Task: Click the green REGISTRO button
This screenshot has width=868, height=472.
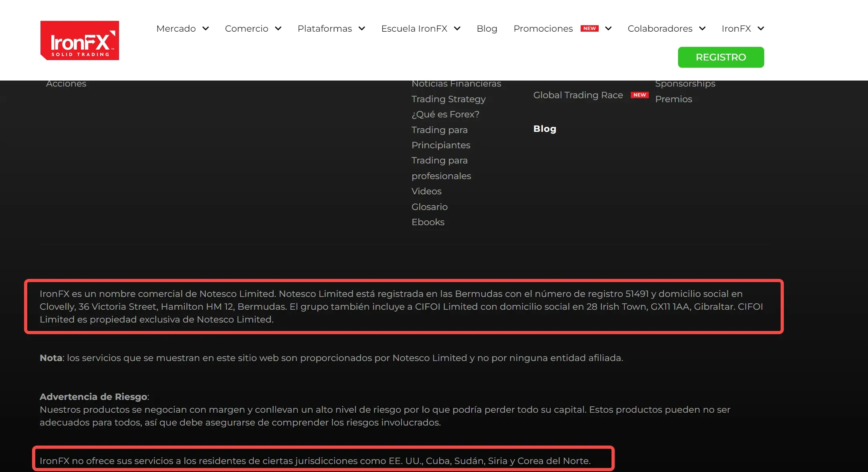Action: 721,57
